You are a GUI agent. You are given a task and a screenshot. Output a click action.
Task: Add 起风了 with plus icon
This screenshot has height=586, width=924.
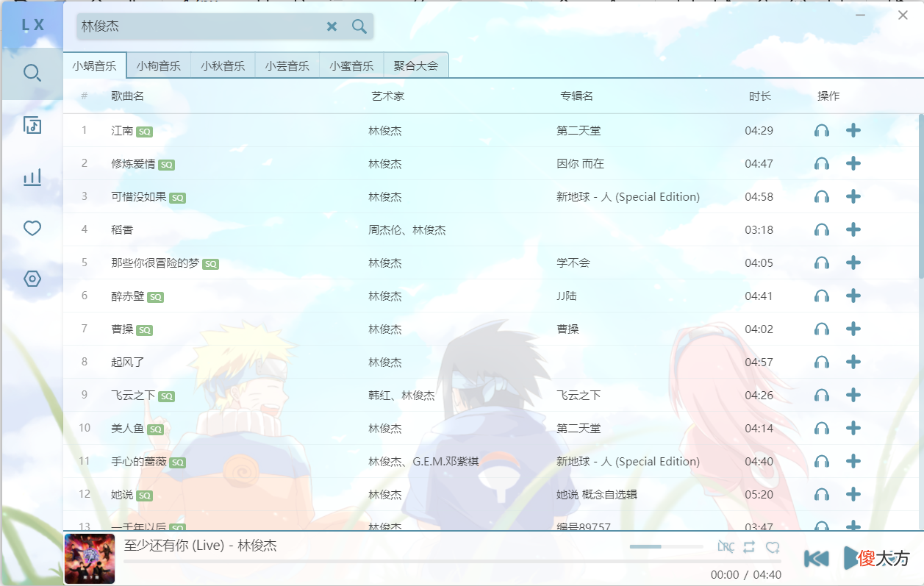pyautogui.click(x=853, y=362)
